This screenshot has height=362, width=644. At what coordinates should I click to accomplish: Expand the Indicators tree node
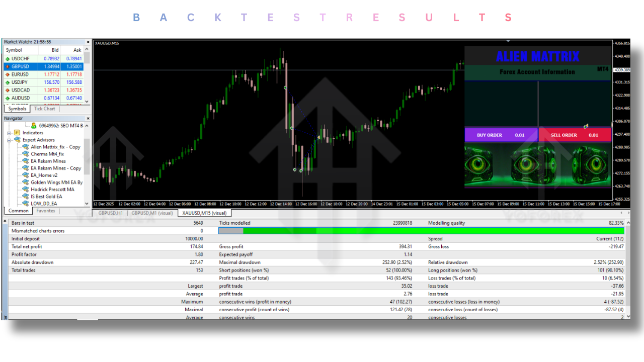click(9, 133)
